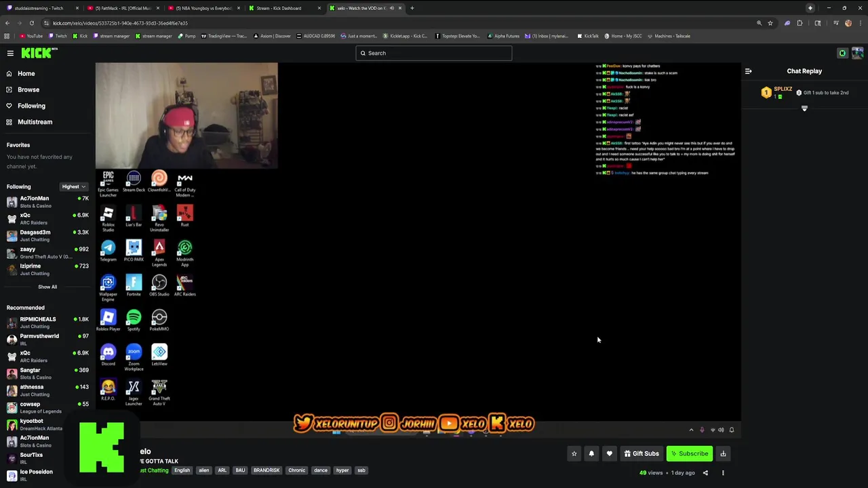Go back in browser
The height and width of the screenshot is (488, 868).
tap(7, 23)
